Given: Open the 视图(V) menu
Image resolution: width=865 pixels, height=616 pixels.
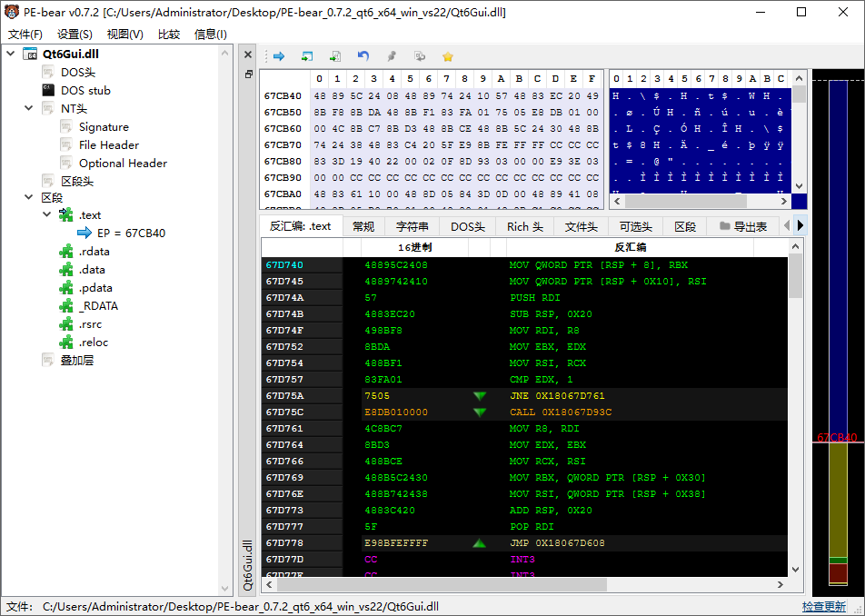Looking at the screenshot, I should (124, 35).
